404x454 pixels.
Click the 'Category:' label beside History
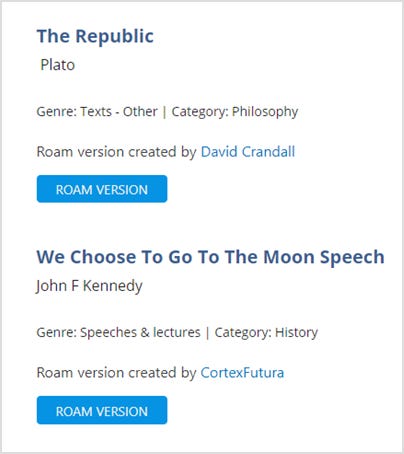pyautogui.click(x=243, y=332)
